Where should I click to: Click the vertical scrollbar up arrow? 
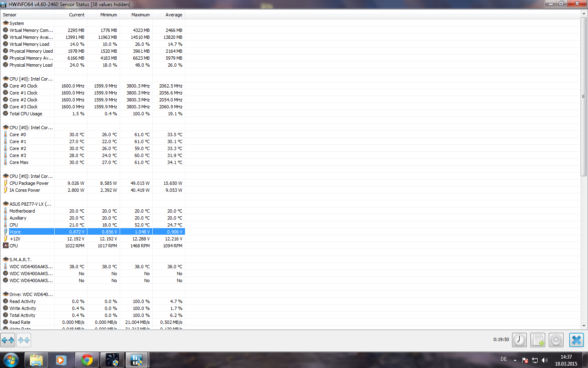[584, 13]
